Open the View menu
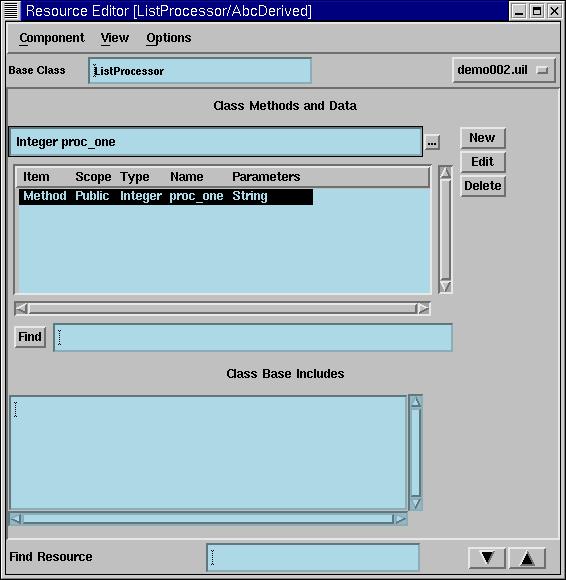This screenshot has width=566, height=580. [115, 38]
